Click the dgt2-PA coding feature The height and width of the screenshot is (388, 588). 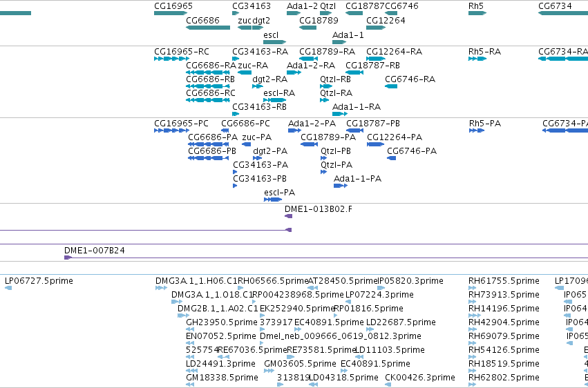(258, 158)
